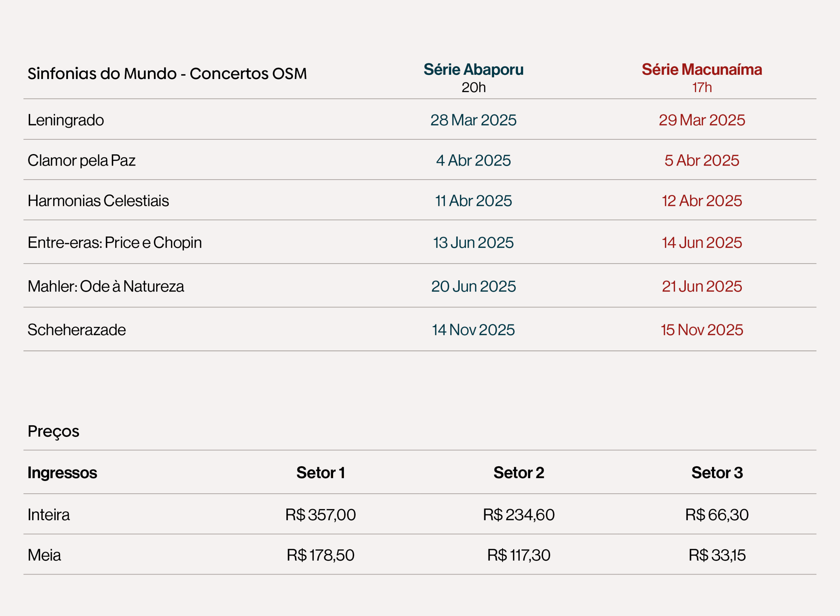
Task: Select Entre-eras: Price e Chopin title
Action: pyautogui.click(x=115, y=242)
